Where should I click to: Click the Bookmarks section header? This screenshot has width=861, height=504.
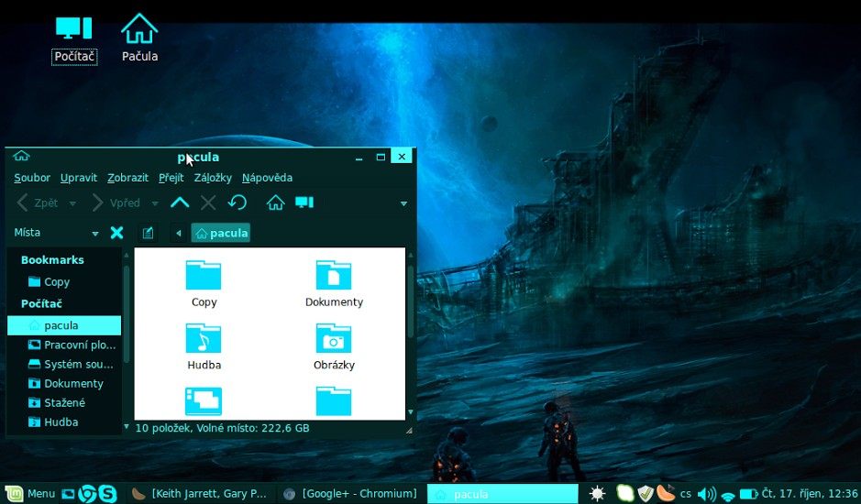(52, 259)
